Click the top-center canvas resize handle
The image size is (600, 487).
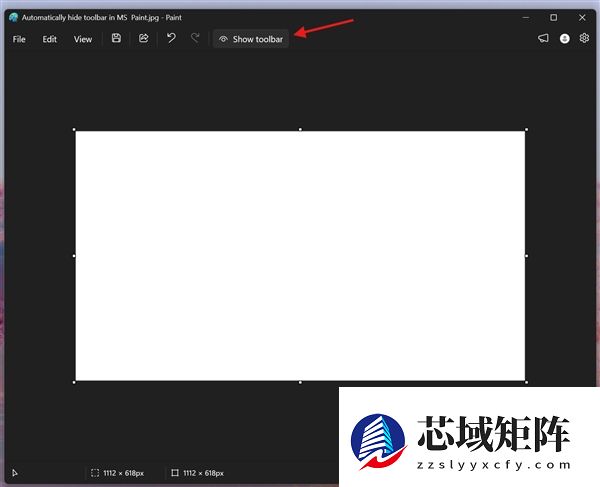click(x=300, y=129)
